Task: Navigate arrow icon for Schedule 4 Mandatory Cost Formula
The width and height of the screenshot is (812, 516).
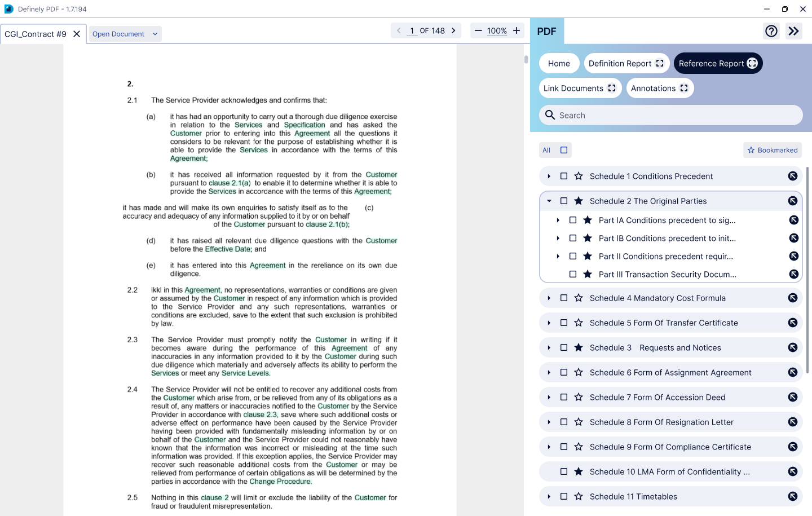Action: [793, 298]
